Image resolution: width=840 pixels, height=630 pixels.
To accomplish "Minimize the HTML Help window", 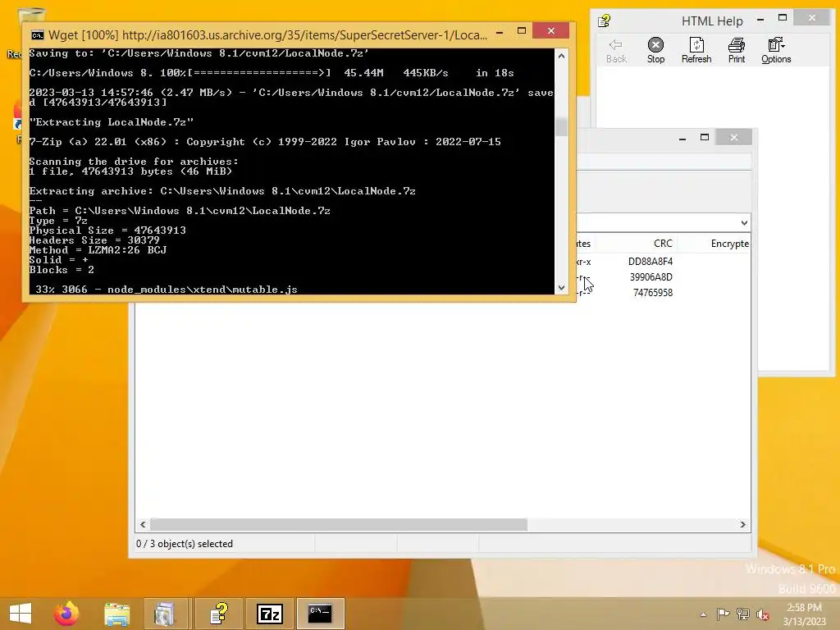I will click(760, 20).
